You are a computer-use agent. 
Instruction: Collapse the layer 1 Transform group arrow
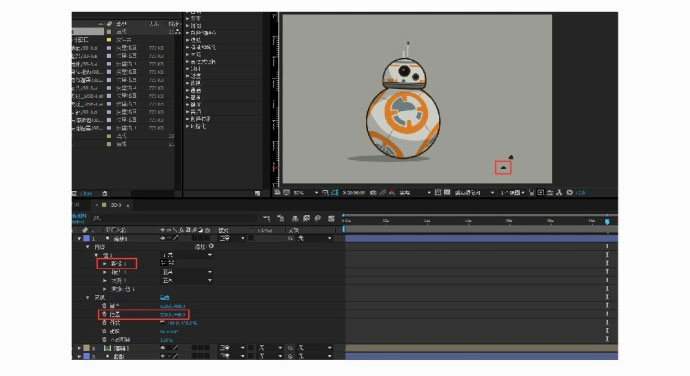tap(88, 297)
